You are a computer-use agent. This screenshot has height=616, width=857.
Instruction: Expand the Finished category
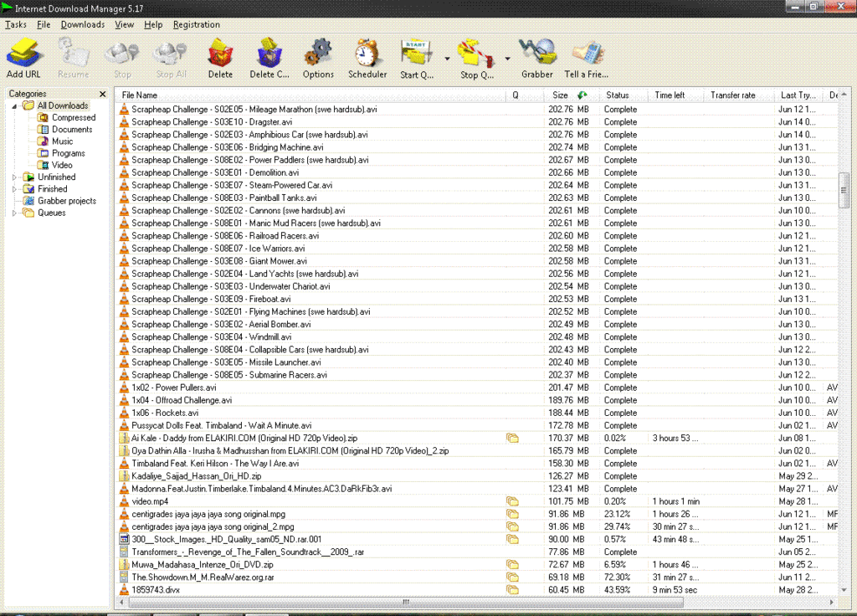pos(14,189)
